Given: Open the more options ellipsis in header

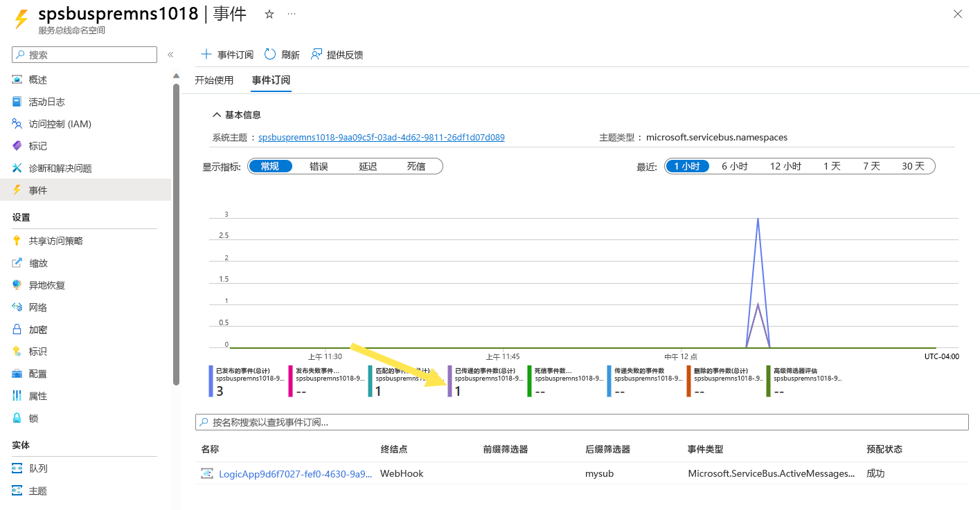Looking at the screenshot, I should 292,14.
